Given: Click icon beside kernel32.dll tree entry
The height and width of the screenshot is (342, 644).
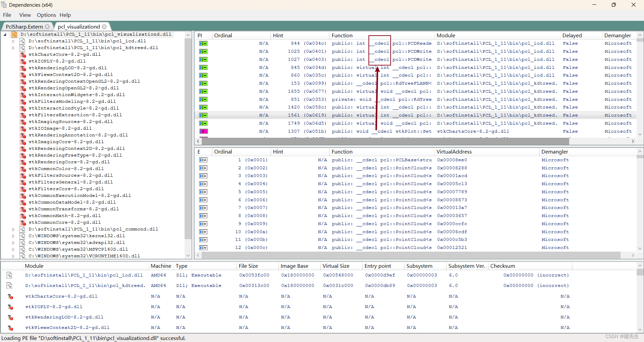Looking at the screenshot, I should pos(22,236).
